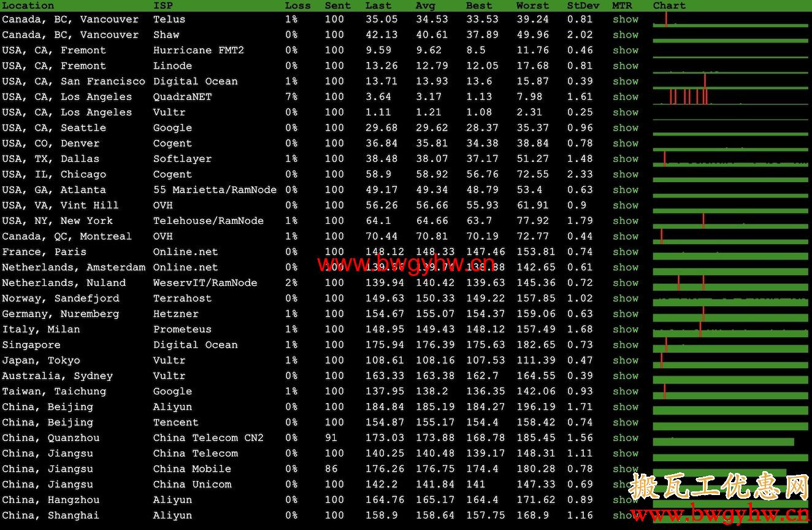The width and height of the screenshot is (812, 530).
Task: Click the Quanzhou row's latency chart bar
Action: [x=723, y=442]
